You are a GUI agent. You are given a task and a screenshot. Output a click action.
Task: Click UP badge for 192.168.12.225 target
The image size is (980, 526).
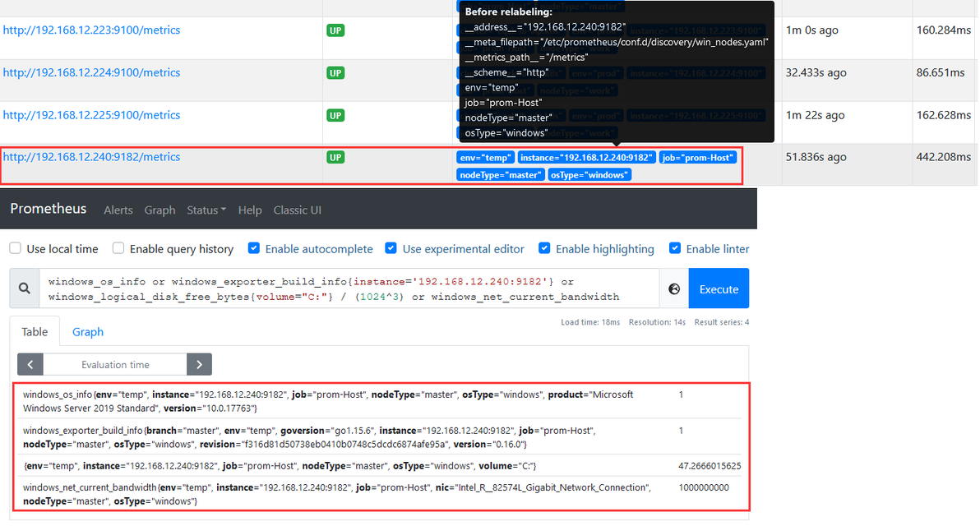coord(335,115)
